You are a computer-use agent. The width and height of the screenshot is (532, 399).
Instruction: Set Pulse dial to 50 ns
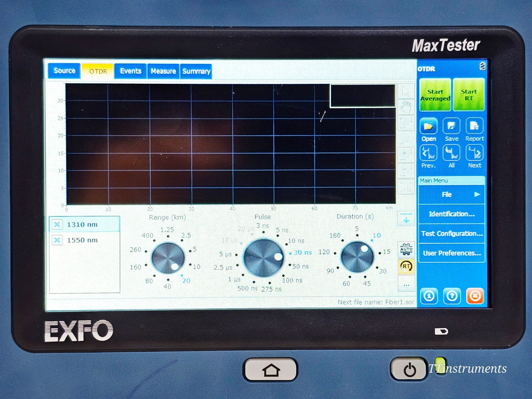tap(301, 266)
